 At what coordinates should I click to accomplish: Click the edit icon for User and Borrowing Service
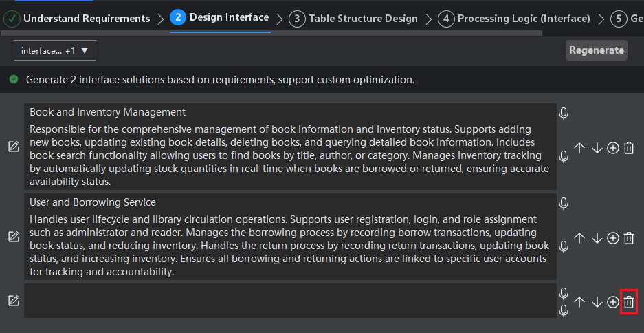click(14, 237)
